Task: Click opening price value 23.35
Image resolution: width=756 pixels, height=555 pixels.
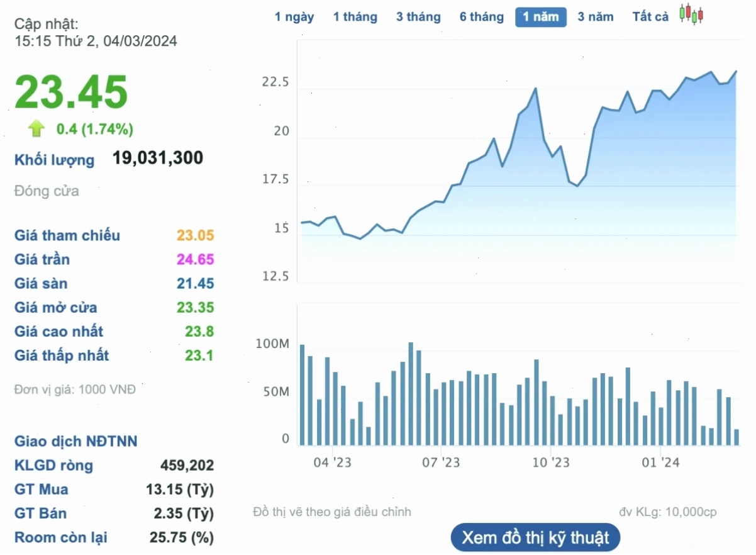Action: point(196,308)
